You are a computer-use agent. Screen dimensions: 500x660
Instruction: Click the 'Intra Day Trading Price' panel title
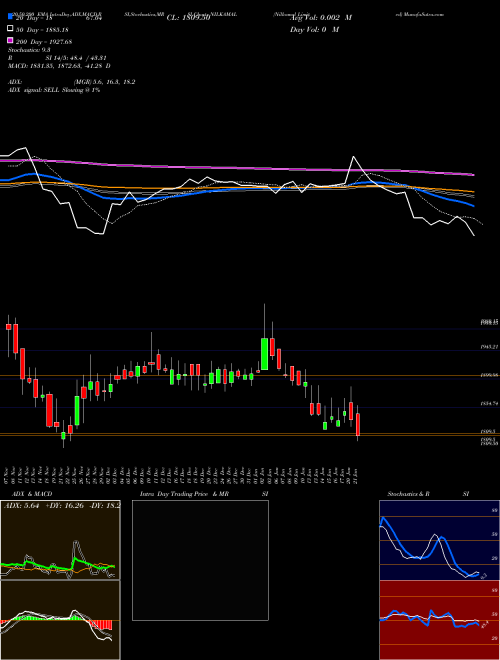click(x=174, y=494)
